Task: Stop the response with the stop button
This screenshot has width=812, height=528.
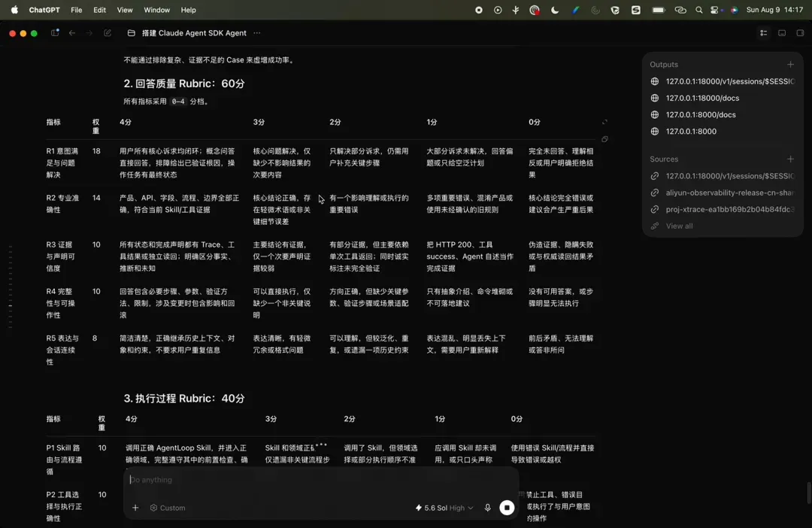Action: [x=507, y=508]
